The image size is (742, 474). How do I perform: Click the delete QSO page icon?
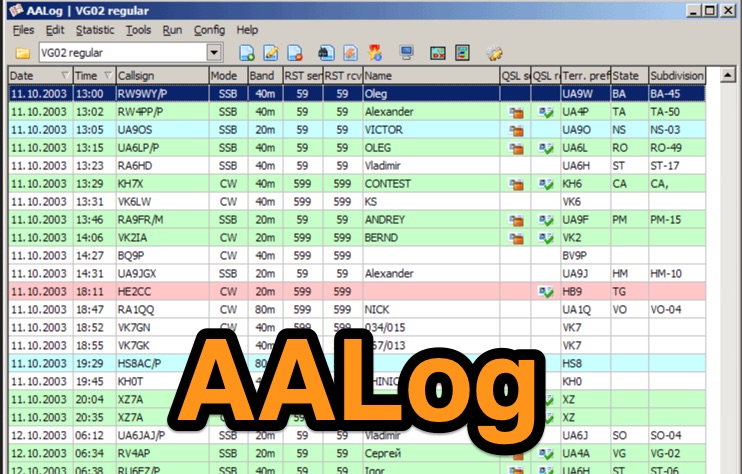(295, 53)
